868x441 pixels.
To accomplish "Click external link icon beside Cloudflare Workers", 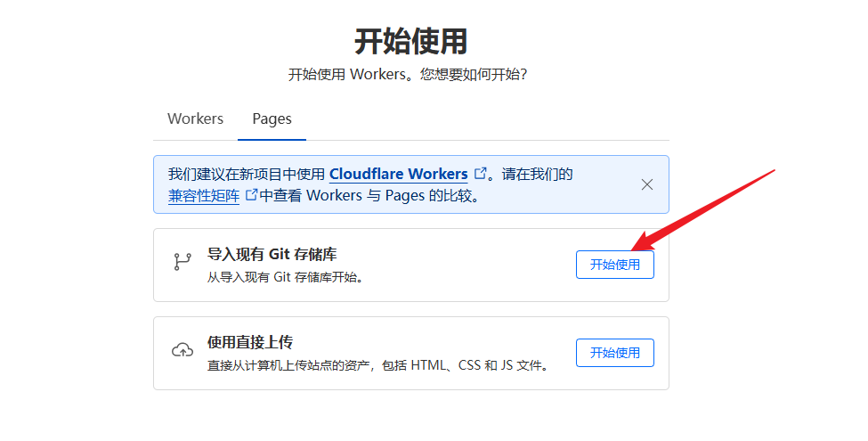I will [x=482, y=174].
